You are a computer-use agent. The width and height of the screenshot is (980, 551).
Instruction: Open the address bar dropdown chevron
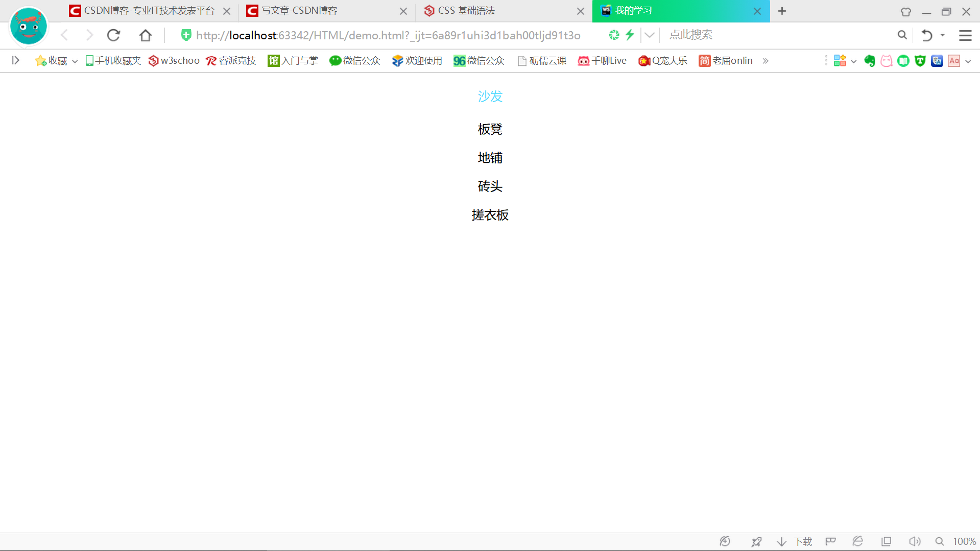(649, 35)
